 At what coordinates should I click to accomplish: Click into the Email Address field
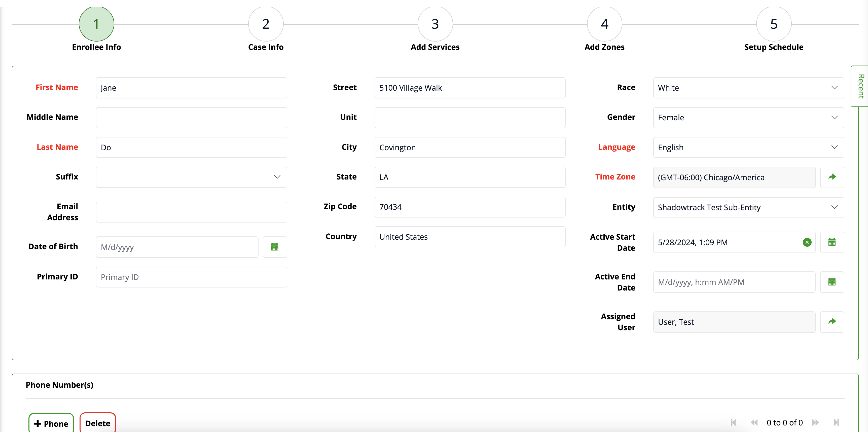191,212
